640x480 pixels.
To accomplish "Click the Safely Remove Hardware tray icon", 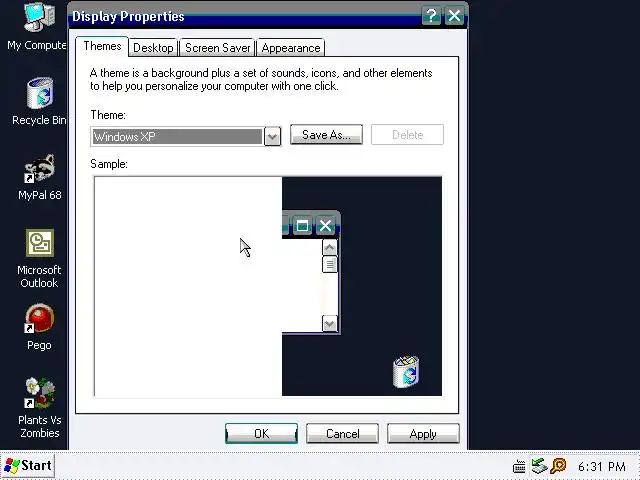I will point(539,466).
